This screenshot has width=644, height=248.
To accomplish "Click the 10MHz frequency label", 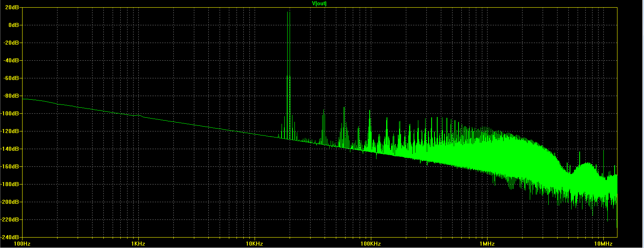I will (x=603, y=244).
